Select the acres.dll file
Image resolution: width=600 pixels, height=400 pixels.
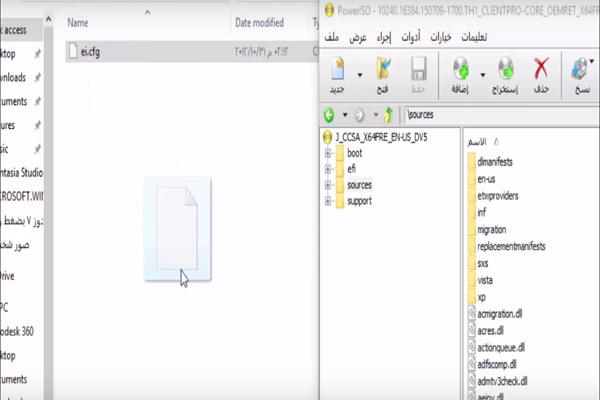[x=491, y=331]
